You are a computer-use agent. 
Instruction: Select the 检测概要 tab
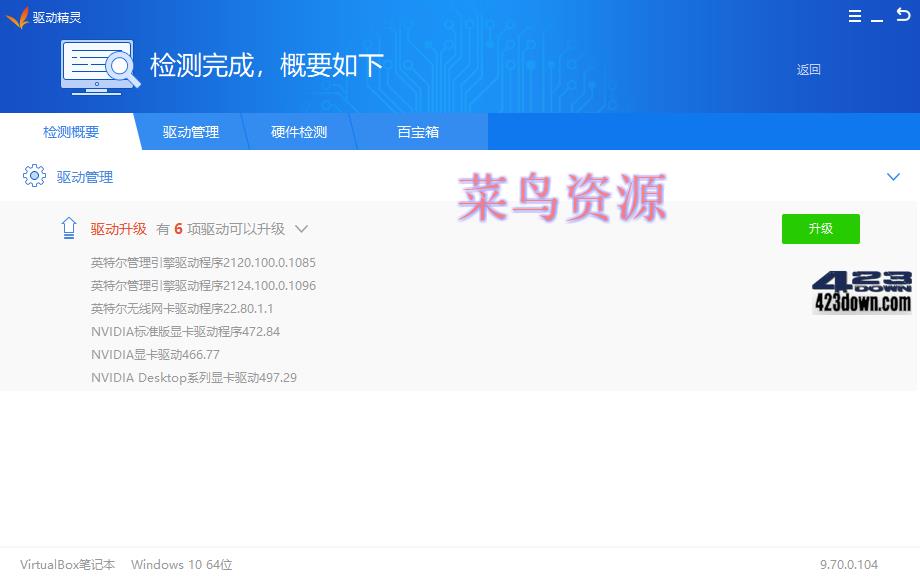tap(70, 132)
